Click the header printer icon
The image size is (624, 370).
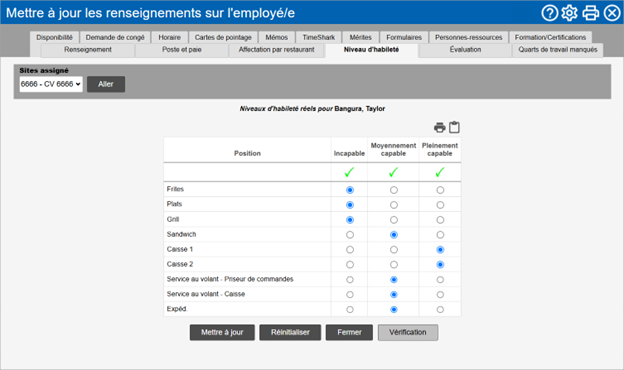point(591,13)
